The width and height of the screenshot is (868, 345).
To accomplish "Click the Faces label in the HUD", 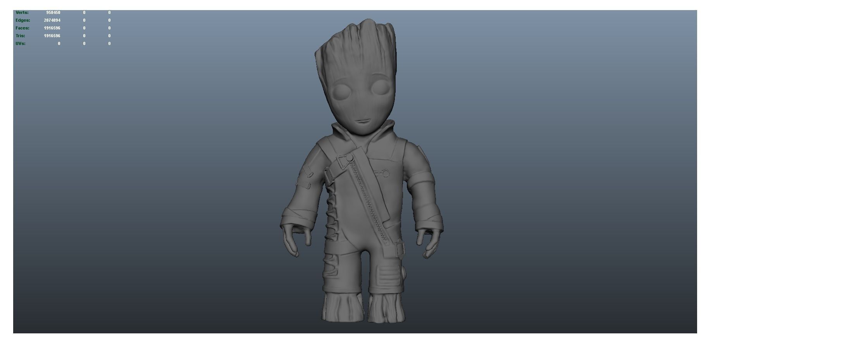I will click(22, 28).
